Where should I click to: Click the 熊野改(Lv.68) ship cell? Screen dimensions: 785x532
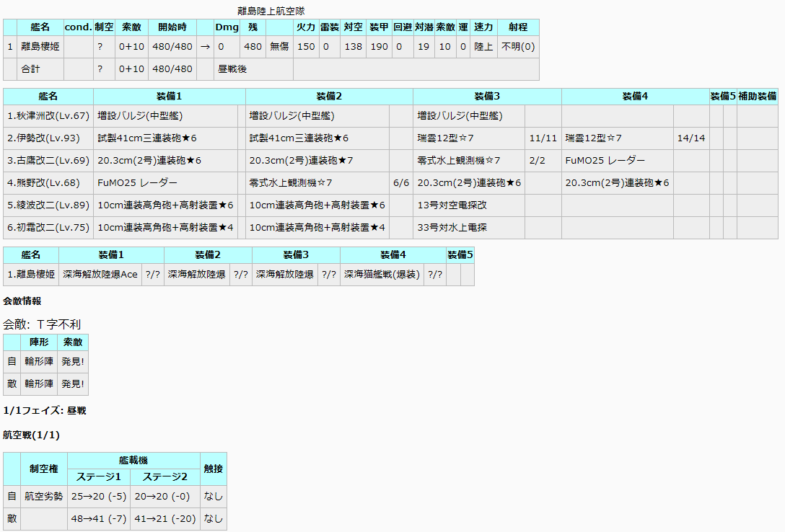coord(48,183)
